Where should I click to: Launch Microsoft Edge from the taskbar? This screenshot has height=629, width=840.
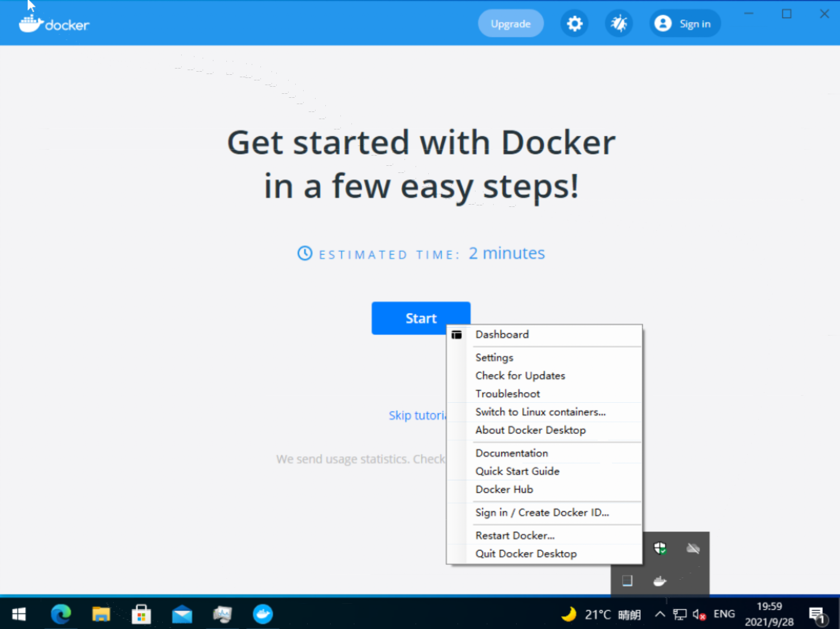pos(61,614)
